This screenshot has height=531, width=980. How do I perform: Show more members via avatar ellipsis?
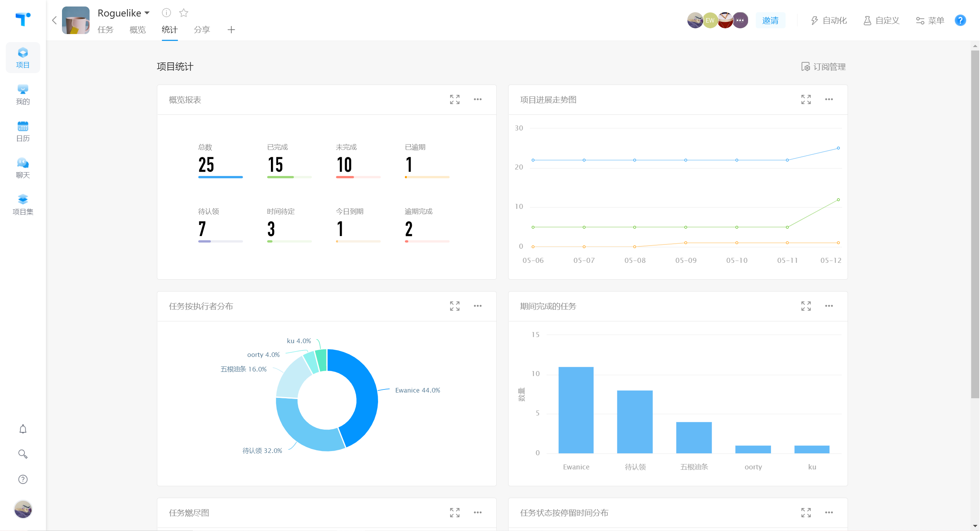pyautogui.click(x=740, y=20)
